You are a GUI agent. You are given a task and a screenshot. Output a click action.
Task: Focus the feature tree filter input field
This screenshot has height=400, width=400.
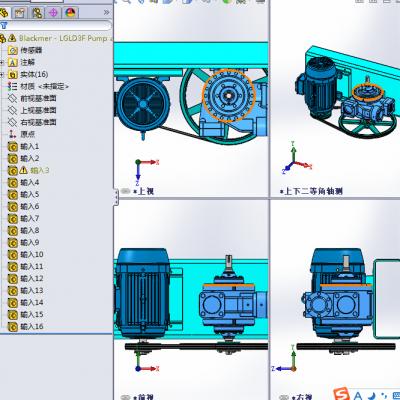(59, 25)
